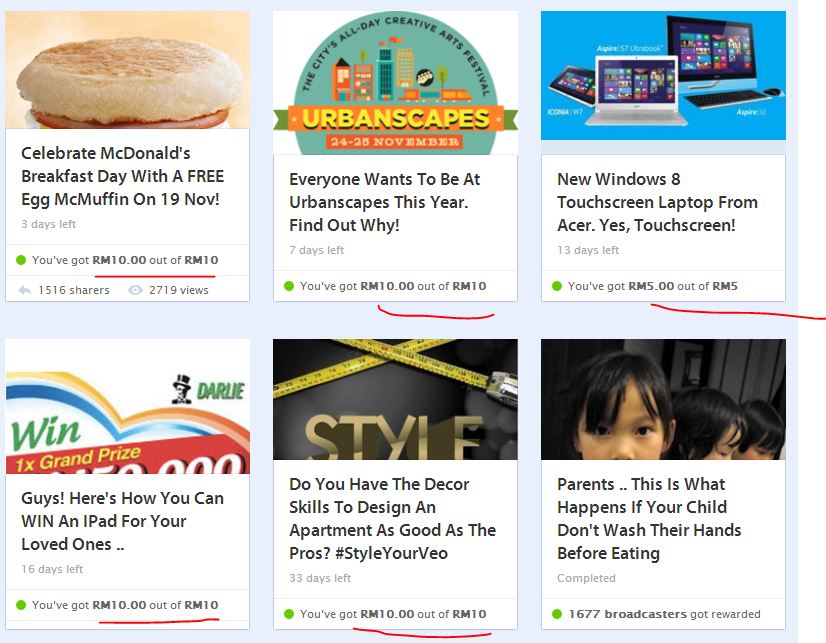
Task: Open the Urbanscapes festival logo image
Action: coord(395,83)
